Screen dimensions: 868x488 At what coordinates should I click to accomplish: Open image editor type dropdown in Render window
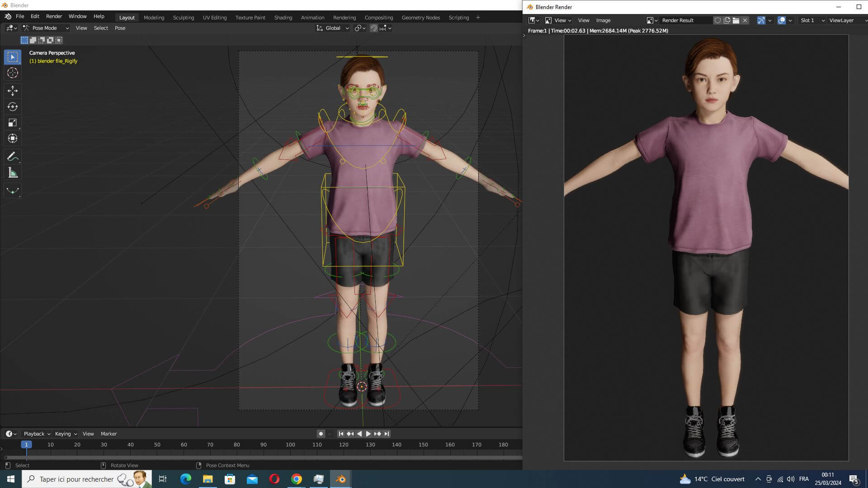point(534,20)
